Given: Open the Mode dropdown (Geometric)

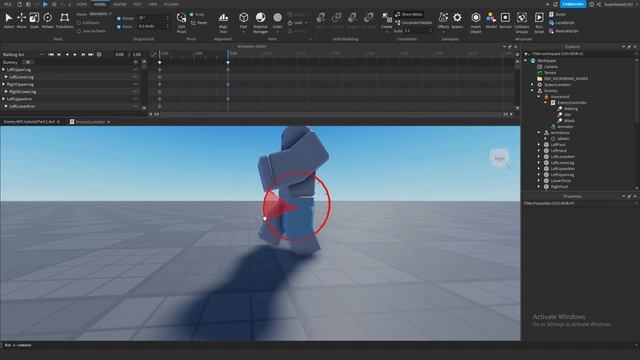Looking at the screenshot, I should (x=100, y=14).
